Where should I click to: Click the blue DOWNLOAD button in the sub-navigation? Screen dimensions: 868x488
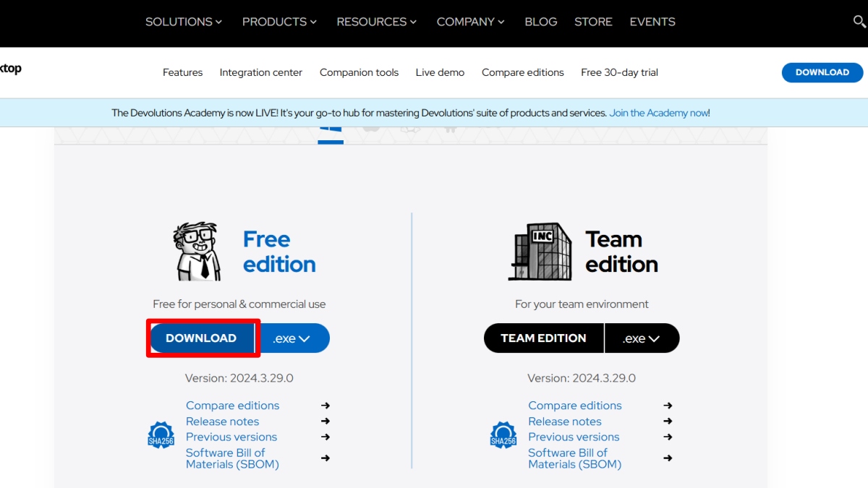(x=822, y=72)
